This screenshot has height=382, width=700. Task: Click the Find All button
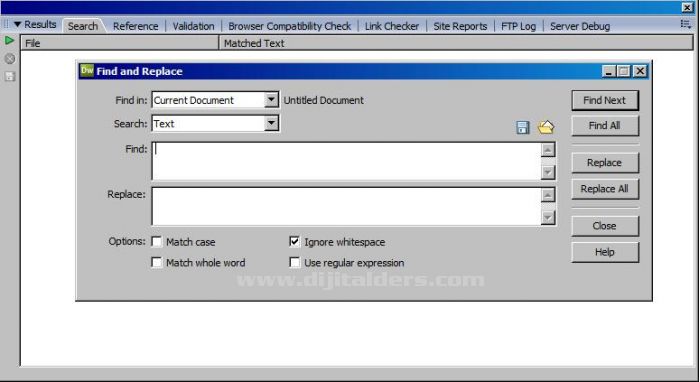point(605,126)
